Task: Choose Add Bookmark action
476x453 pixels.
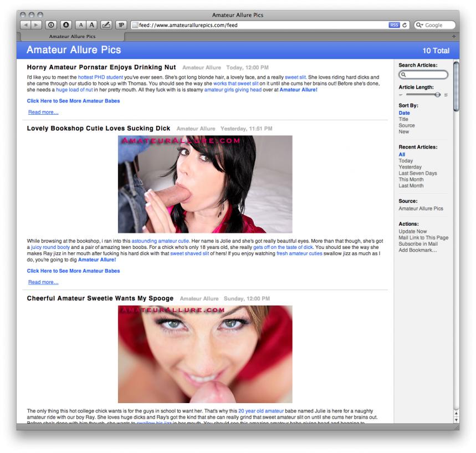Action: [x=417, y=251]
